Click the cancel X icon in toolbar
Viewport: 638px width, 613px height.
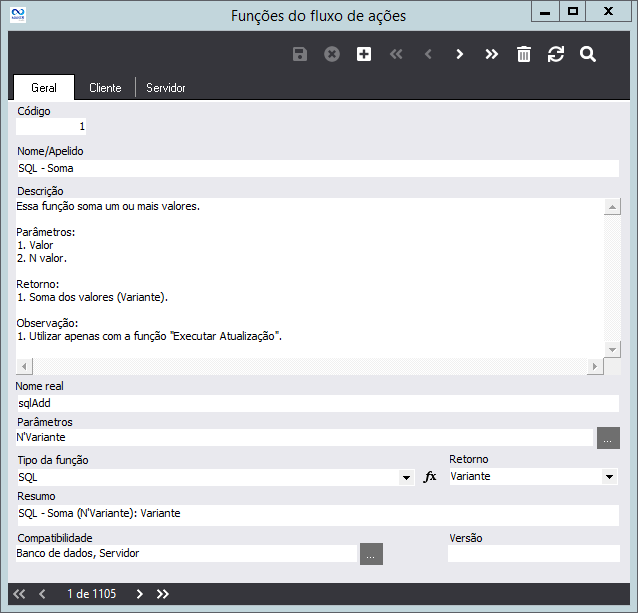pos(332,54)
